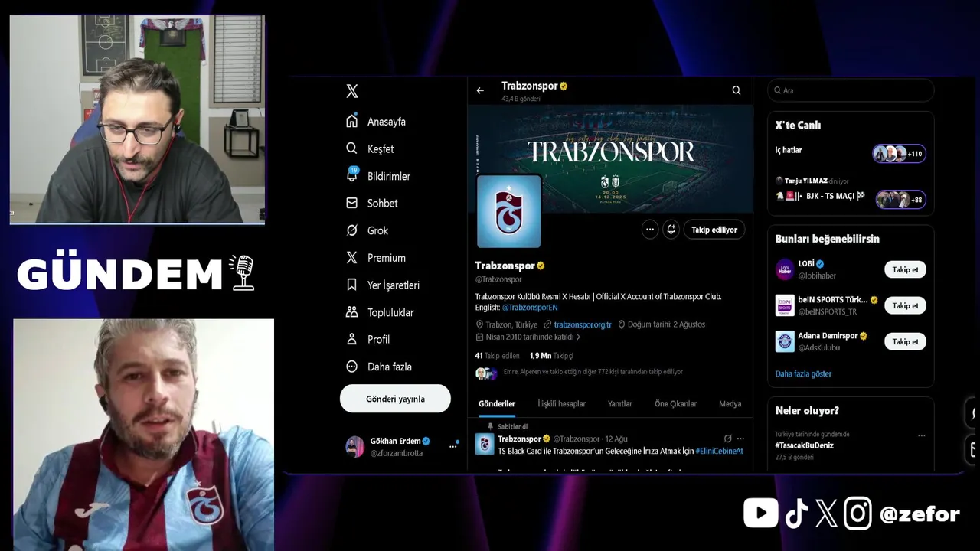Go back with the arrow icon

click(480, 90)
